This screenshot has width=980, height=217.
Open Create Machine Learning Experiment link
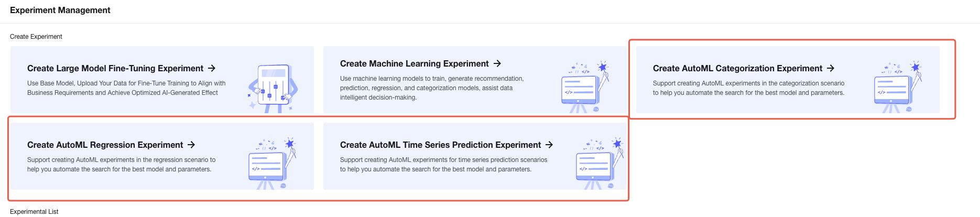point(414,63)
